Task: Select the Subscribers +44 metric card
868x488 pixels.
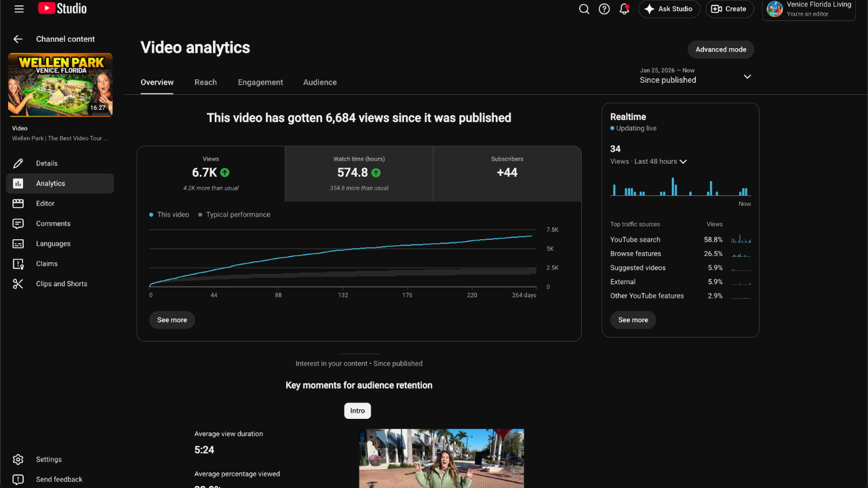Action: pyautogui.click(x=507, y=174)
